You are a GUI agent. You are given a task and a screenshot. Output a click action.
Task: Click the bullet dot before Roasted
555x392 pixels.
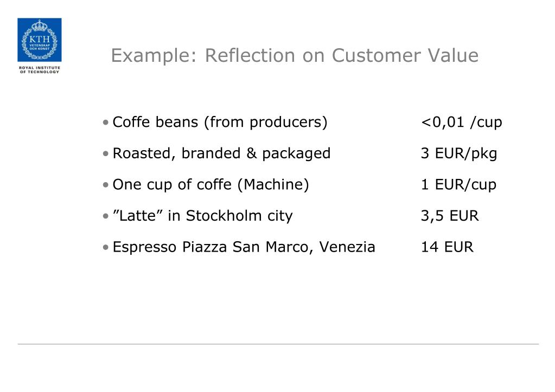pos(105,153)
